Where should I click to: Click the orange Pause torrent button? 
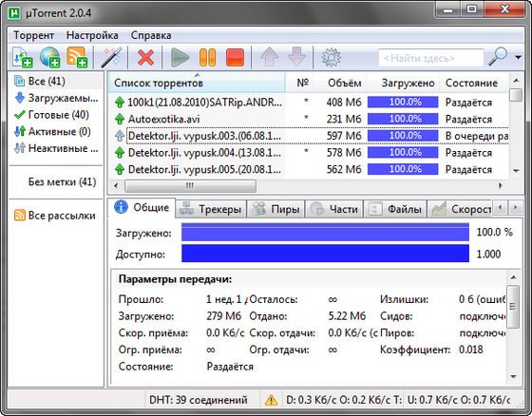point(207,57)
